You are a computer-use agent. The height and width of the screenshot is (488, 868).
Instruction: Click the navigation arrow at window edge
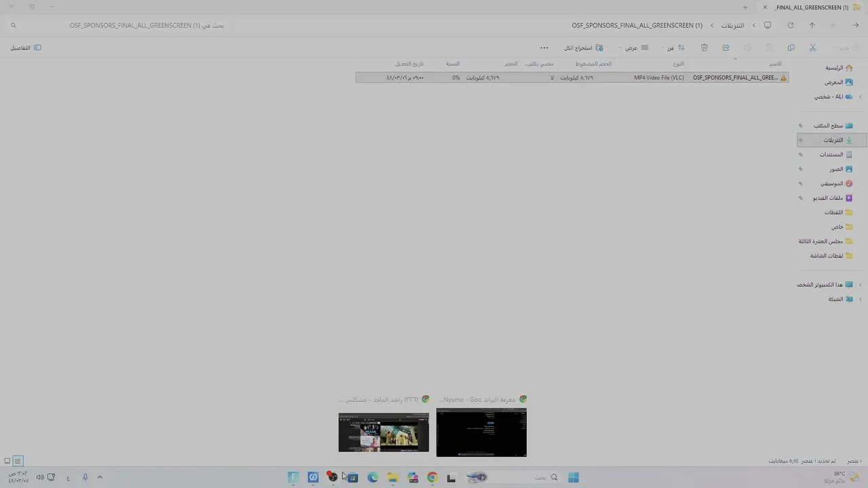856,25
